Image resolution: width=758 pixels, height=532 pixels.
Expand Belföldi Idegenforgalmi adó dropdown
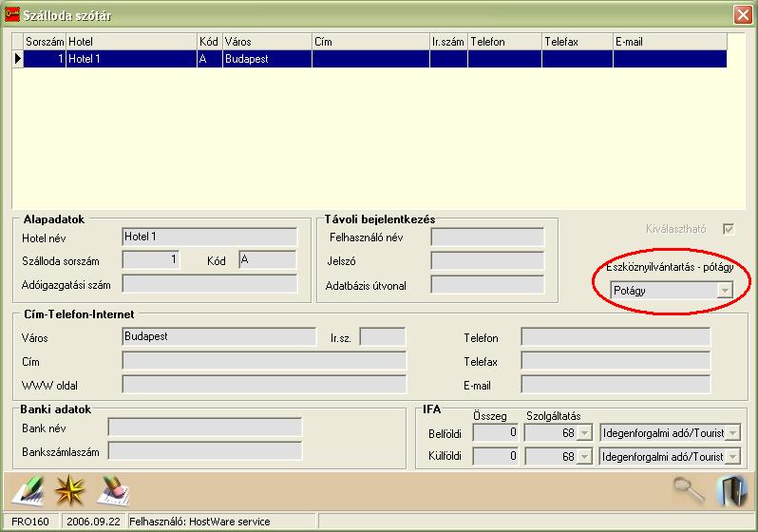point(733,433)
